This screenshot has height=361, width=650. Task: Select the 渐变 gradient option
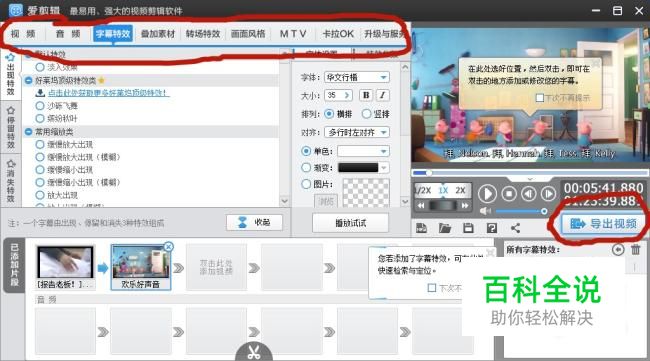point(306,167)
